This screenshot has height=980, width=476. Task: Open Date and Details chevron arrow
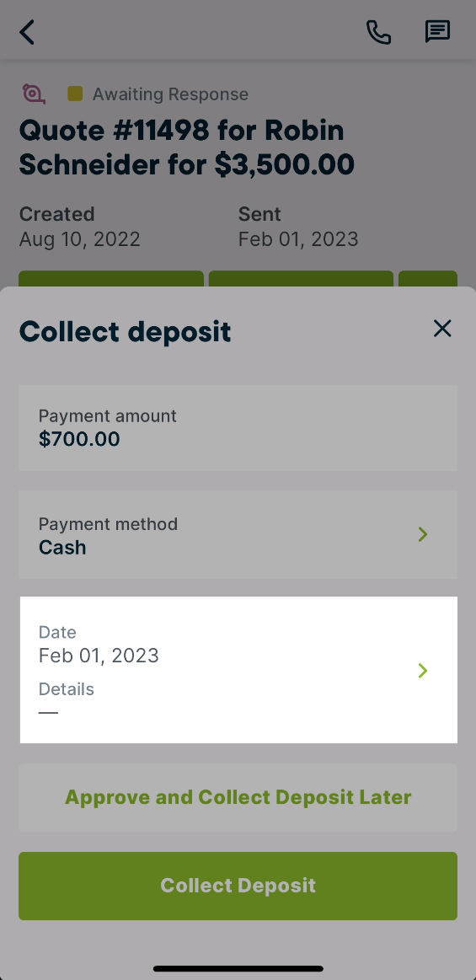[x=423, y=671]
